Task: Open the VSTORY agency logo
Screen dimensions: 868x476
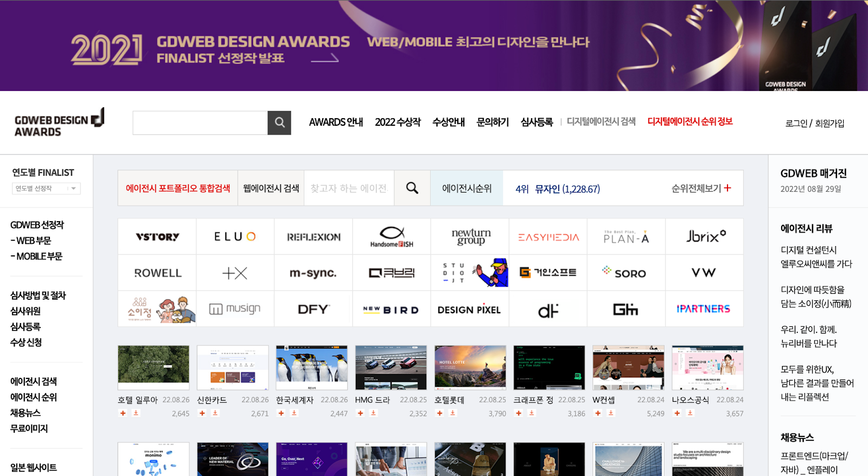Action: coord(157,236)
